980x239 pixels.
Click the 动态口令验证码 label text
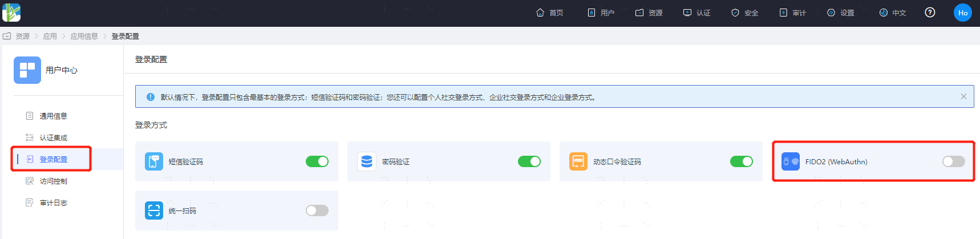(617, 162)
